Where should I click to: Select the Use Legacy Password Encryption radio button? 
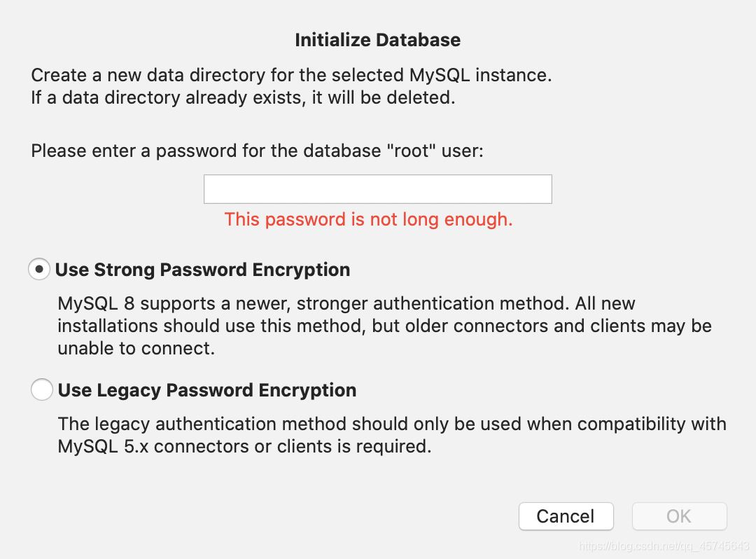point(41,390)
